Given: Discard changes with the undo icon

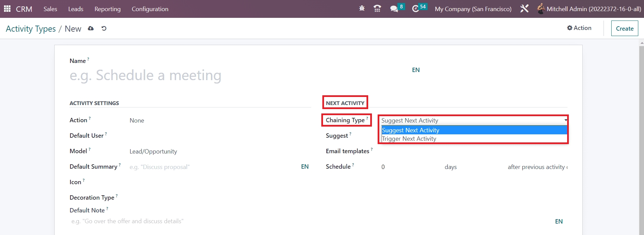Looking at the screenshot, I should [x=104, y=29].
